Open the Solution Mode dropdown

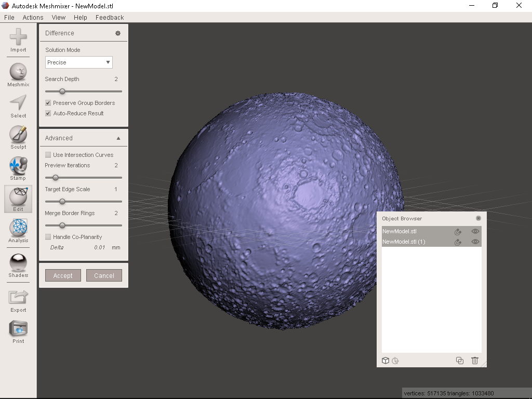point(78,62)
